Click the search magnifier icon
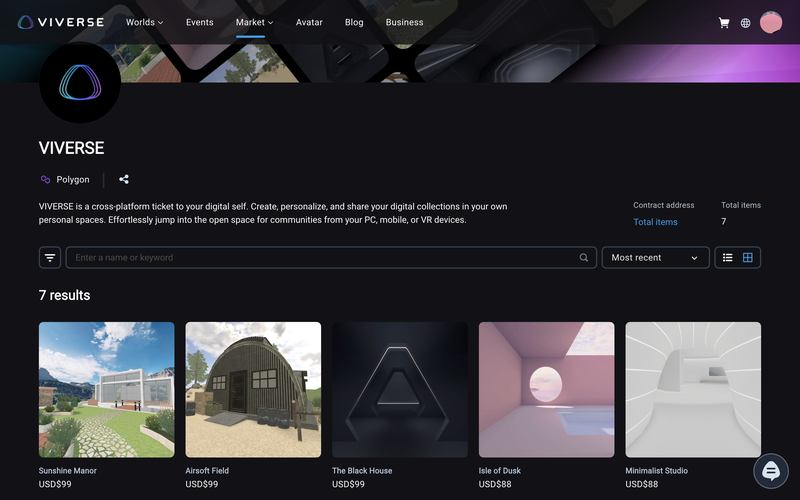Viewport: 800px width, 500px height. tap(584, 258)
